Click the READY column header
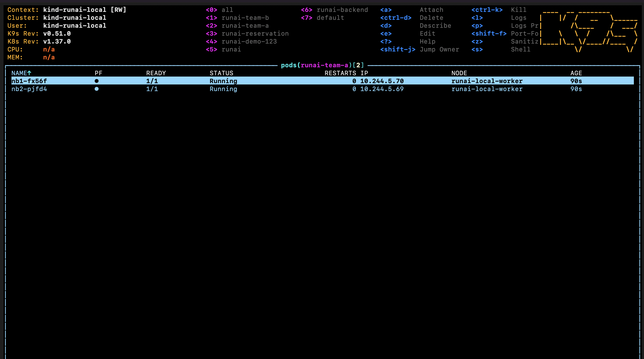The height and width of the screenshot is (359, 644). click(x=156, y=73)
